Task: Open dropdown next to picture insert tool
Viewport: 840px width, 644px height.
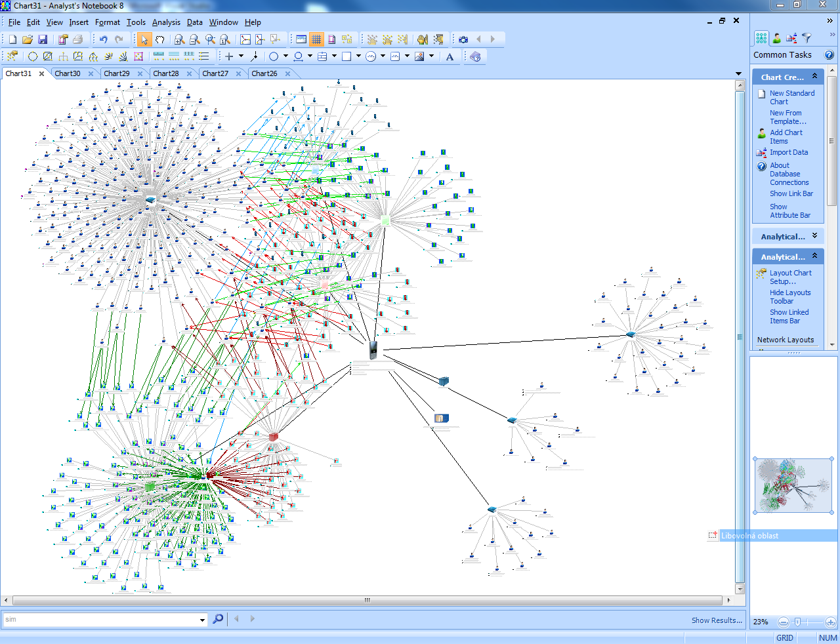Action: pyautogui.click(x=431, y=56)
